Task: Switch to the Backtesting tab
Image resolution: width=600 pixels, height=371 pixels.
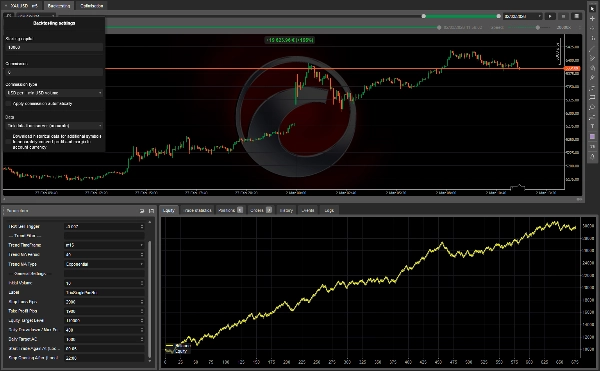Action: 59,6
